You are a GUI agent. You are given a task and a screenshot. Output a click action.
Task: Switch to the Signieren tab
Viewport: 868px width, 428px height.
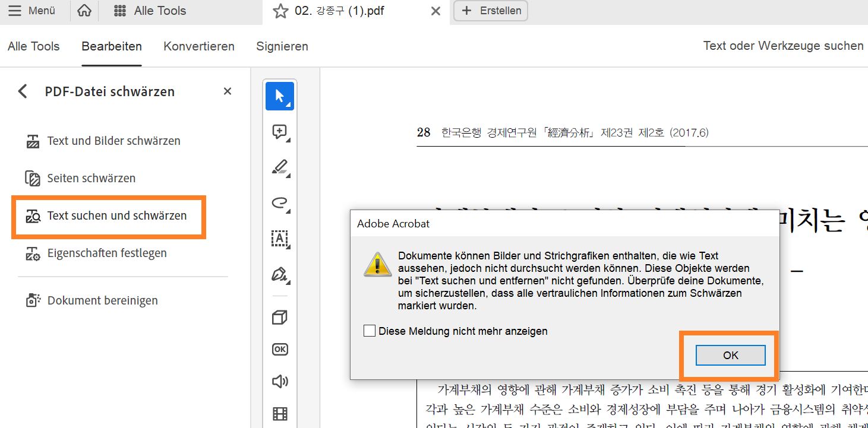pyautogui.click(x=282, y=46)
